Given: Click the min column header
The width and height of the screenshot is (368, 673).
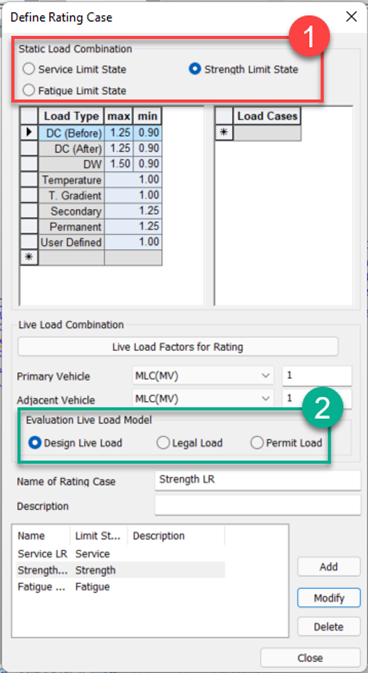Looking at the screenshot, I should [148, 116].
